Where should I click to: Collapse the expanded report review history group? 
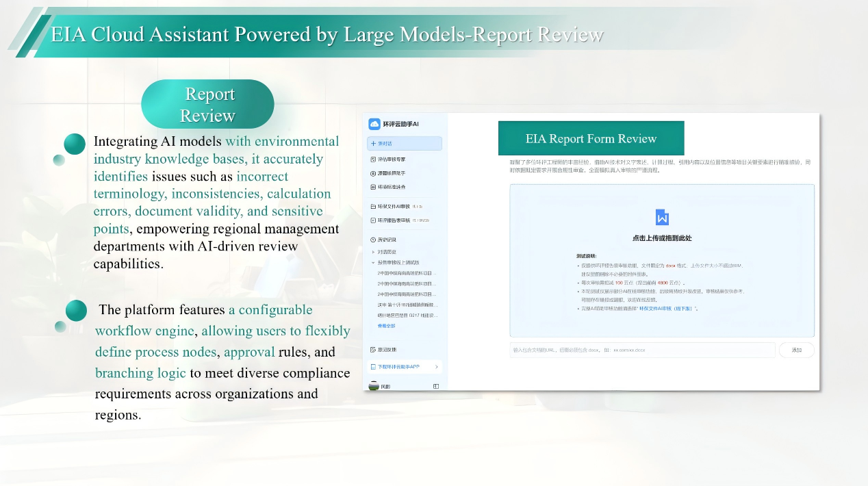click(373, 262)
